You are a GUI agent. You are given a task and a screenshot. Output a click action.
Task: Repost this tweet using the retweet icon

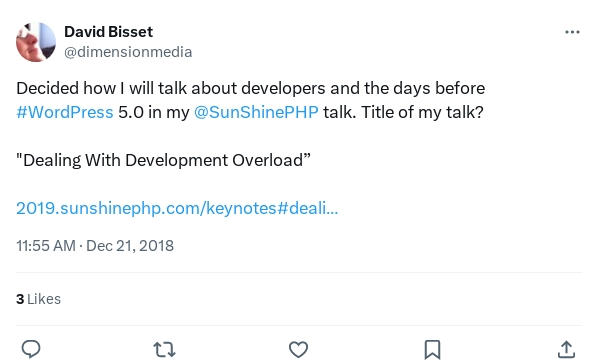coord(164,349)
